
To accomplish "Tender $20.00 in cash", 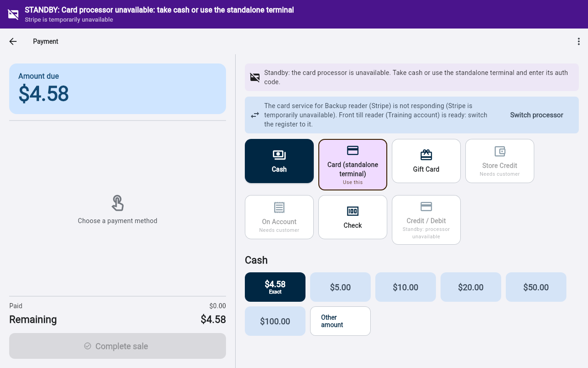I will click(471, 287).
